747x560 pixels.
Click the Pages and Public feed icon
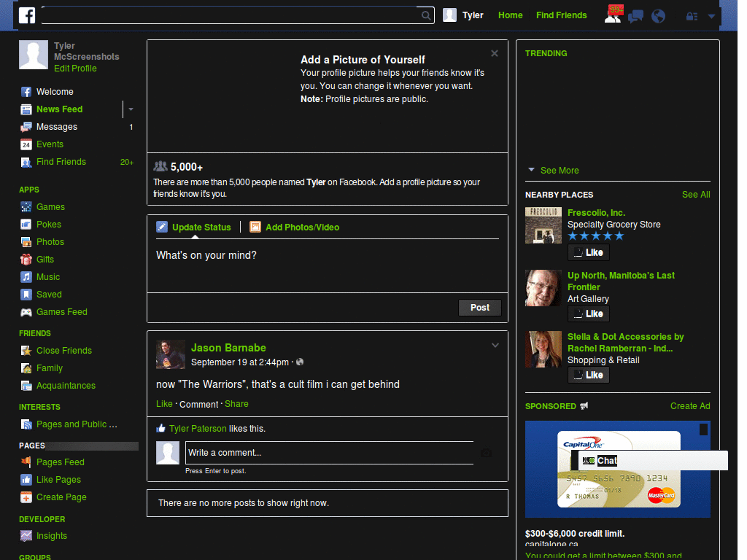(x=26, y=424)
